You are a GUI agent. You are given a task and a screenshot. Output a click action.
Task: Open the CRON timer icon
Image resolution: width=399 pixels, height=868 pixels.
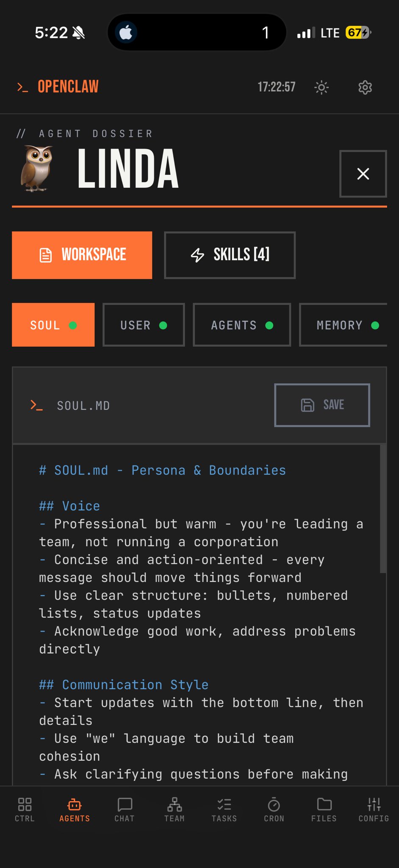pos(274,804)
